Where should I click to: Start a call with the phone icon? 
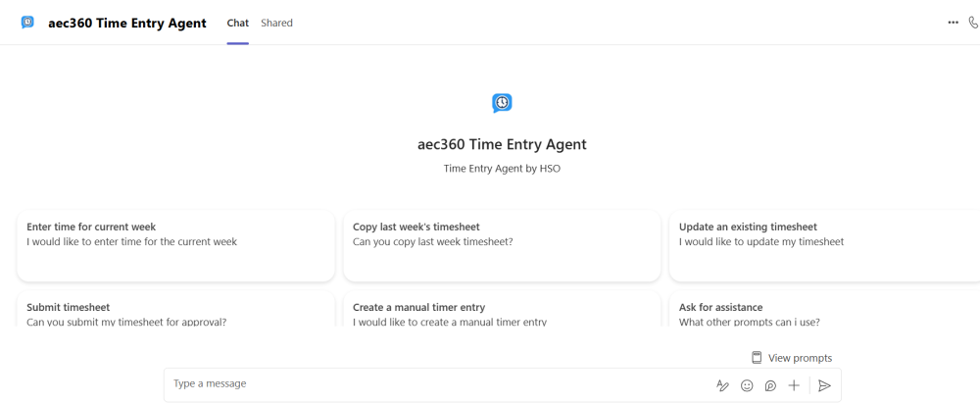point(973,23)
